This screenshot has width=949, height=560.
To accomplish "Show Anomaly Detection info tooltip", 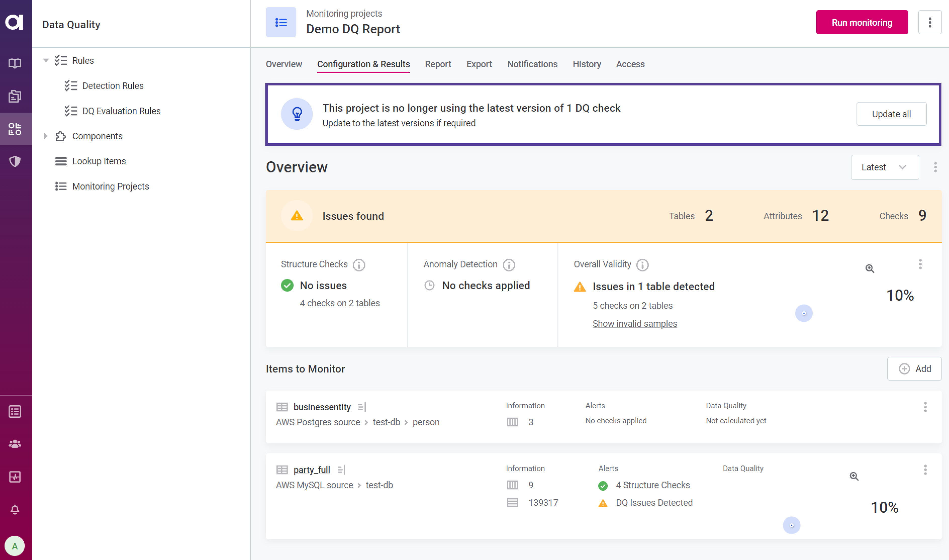I will pyautogui.click(x=509, y=265).
